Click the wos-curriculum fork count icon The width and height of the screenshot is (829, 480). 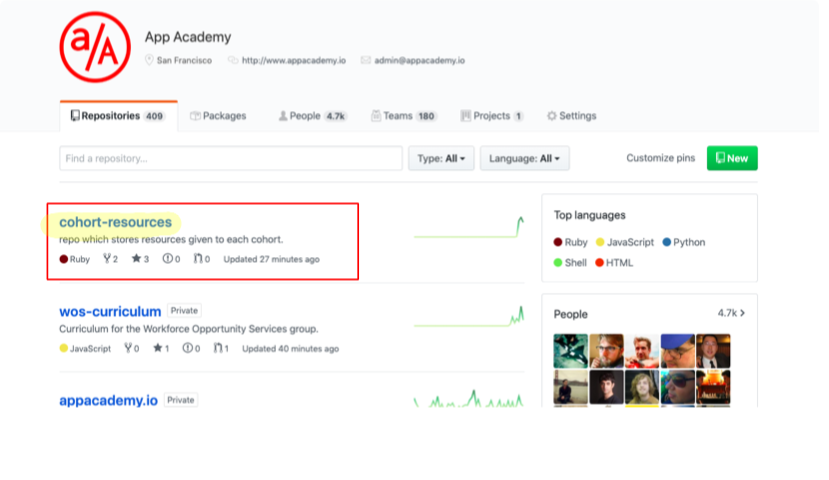click(127, 348)
